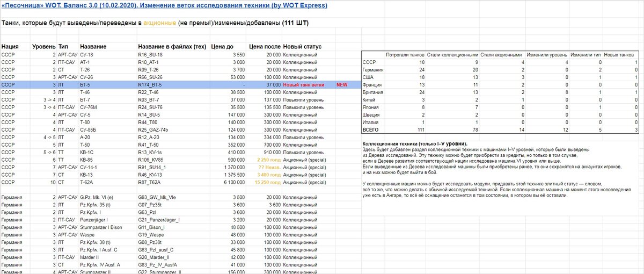644x274 pixels.
Task: Click the Цена после header cell
Action: 264,47
